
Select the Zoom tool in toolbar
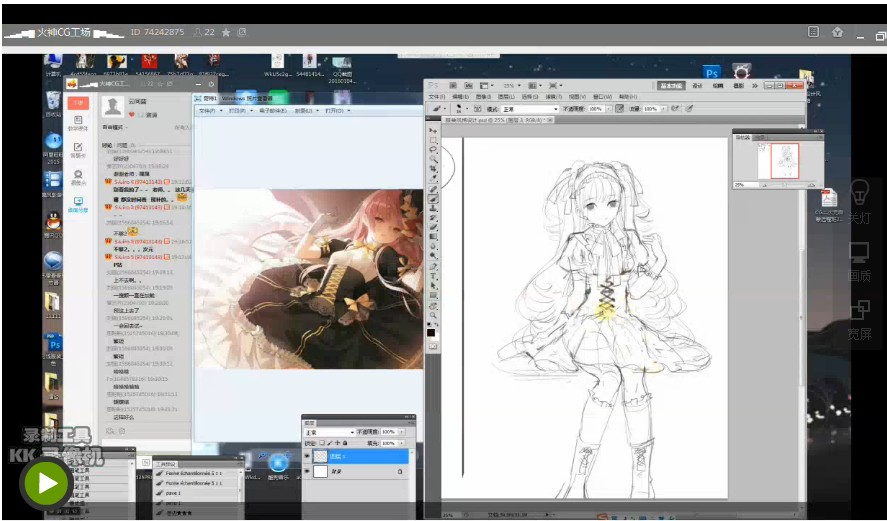pos(434,315)
